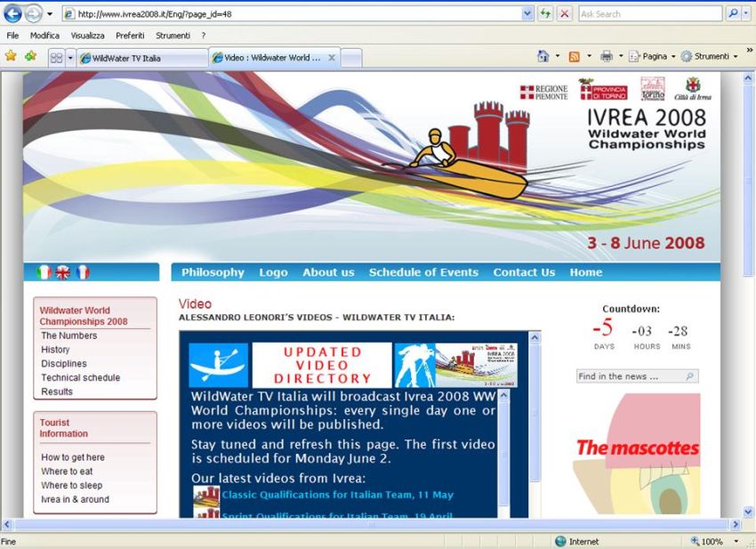Screen dimensions: 756x549
Task: Click the Print printer icon
Action: [x=606, y=57]
